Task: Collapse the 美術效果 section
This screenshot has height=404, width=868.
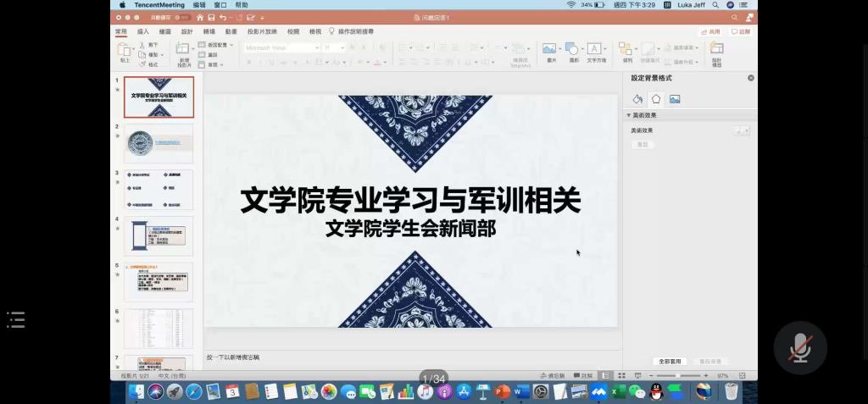Action: tap(630, 115)
